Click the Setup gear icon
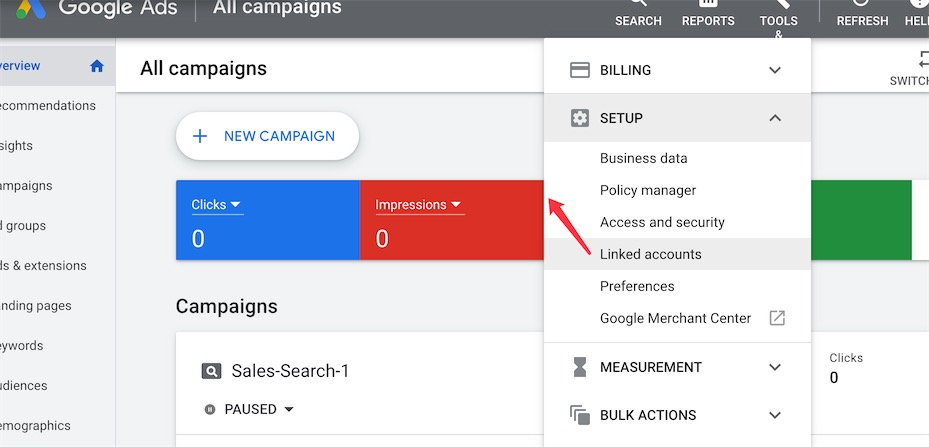This screenshot has width=929, height=447. [x=579, y=117]
